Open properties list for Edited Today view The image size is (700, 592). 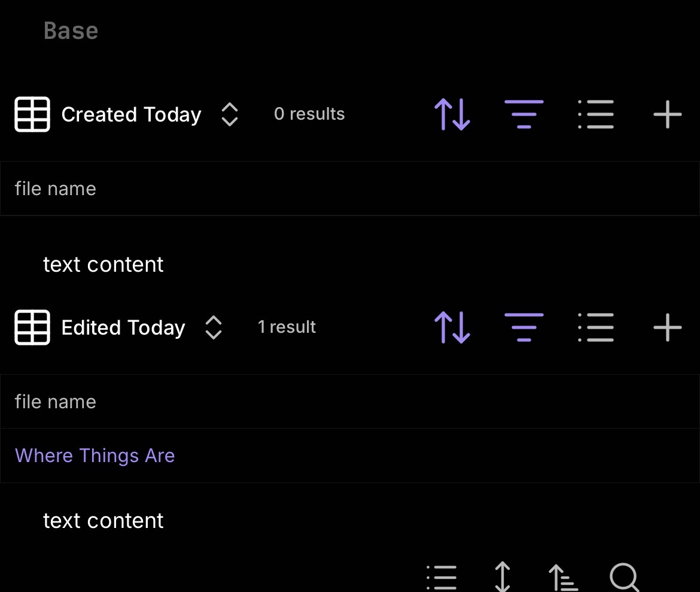596,327
